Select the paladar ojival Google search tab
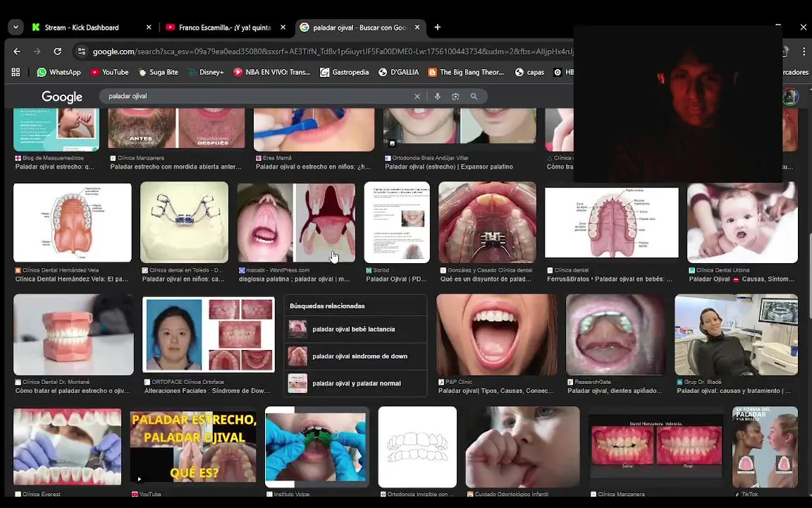 point(359,28)
